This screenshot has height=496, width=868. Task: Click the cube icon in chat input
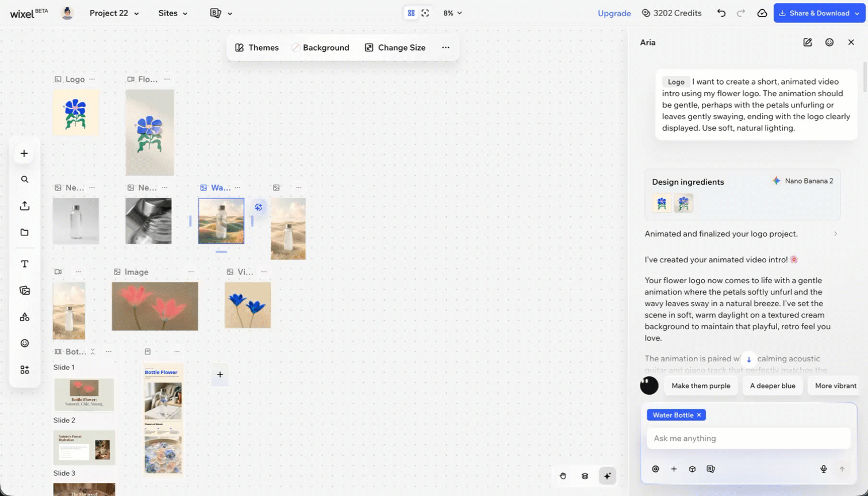click(692, 469)
